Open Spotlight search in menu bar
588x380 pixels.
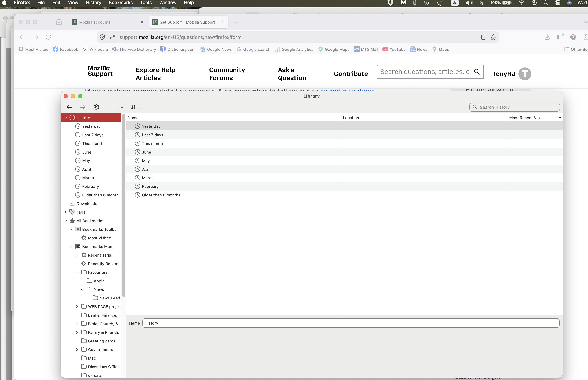tap(546, 3)
